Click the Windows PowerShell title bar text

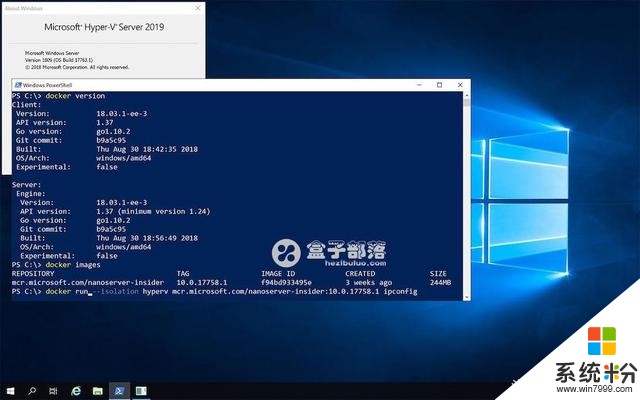[x=48, y=85]
